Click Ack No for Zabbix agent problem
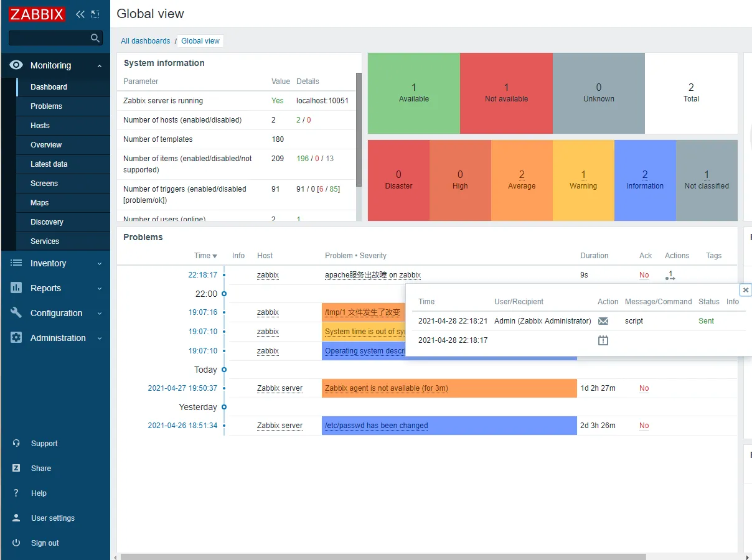Image resolution: width=752 pixels, height=560 pixels. (x=644, y=388)
